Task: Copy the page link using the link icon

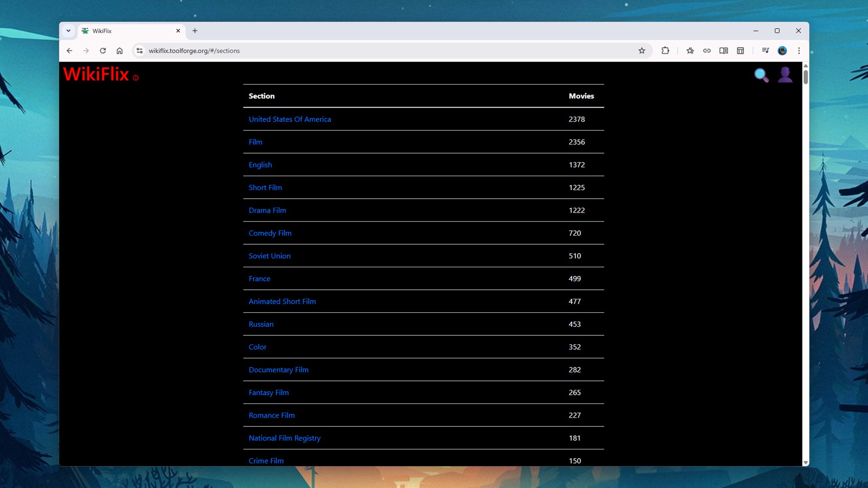Action: 707,50
